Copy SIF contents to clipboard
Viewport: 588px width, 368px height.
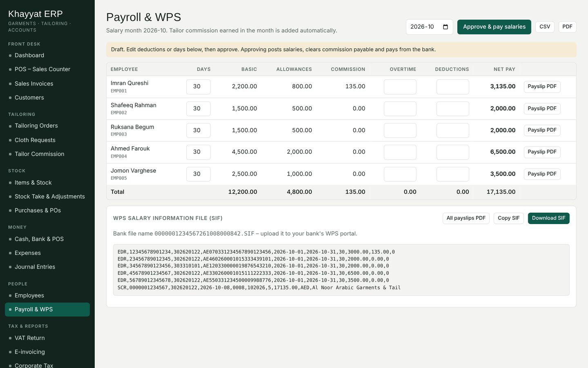click(508, 218)
